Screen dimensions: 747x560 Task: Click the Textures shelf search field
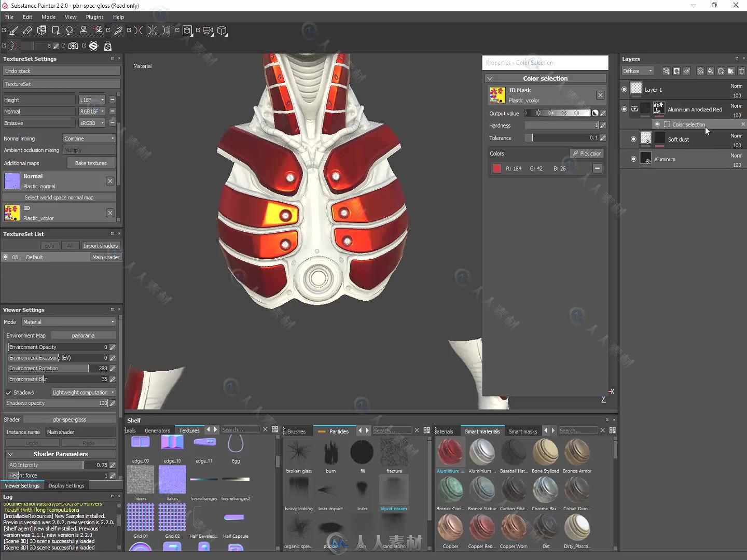pos(241,430)
